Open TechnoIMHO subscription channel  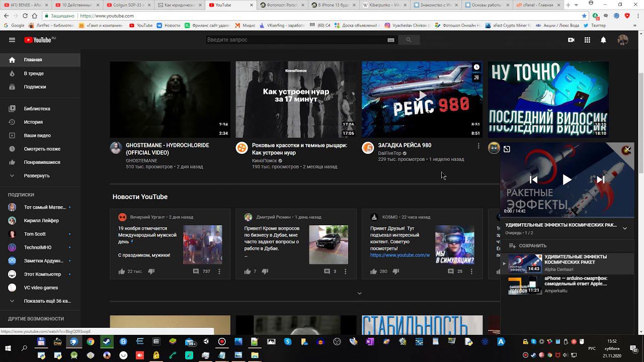coord(40,247)
